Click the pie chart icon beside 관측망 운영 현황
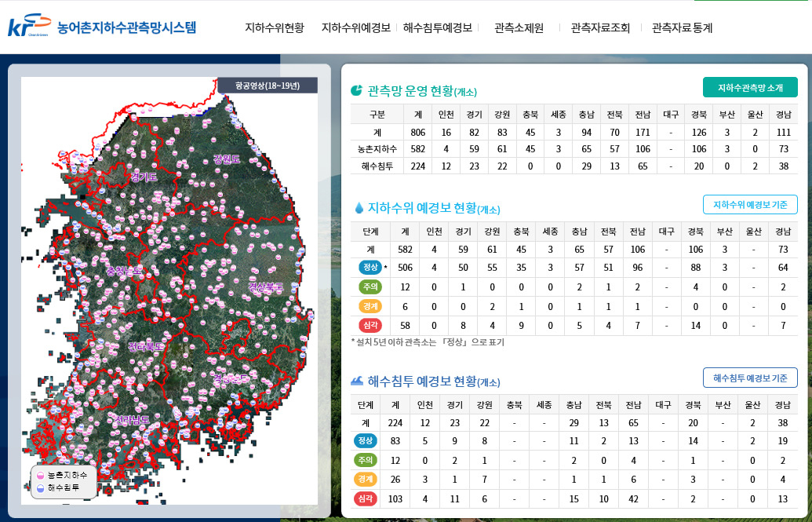The image size is (812, 522). pos(356,90)
